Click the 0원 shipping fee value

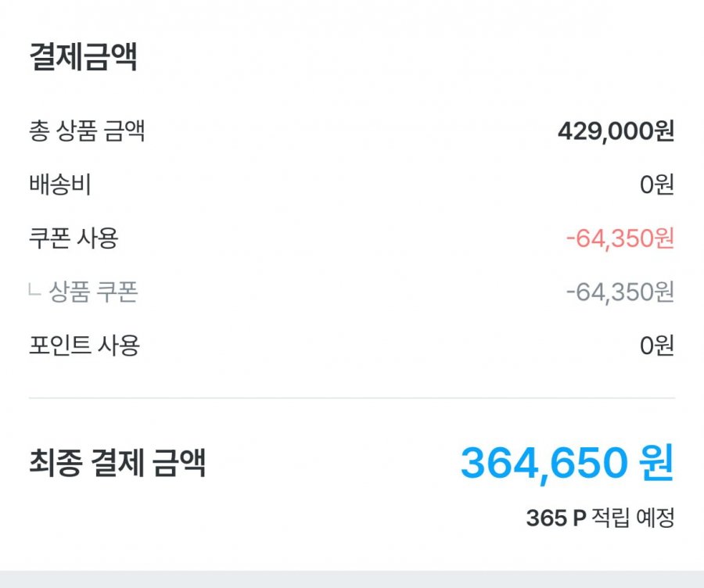pos(656,185)
